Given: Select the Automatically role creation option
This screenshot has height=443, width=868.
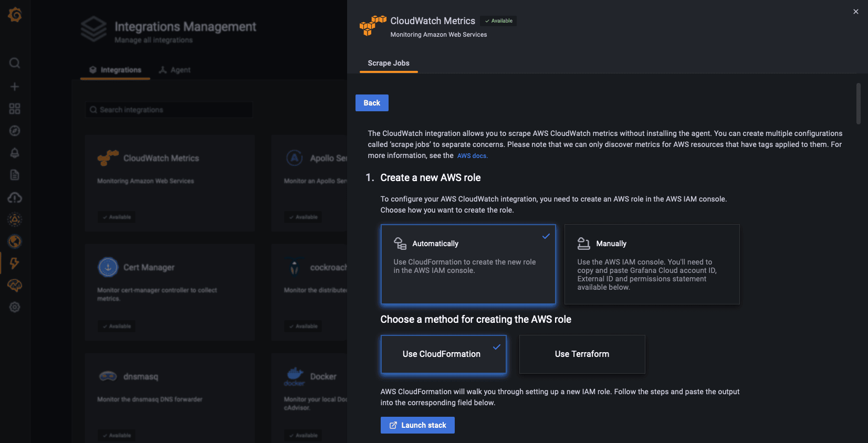Looking at the screenshot, I should [468, 264].
